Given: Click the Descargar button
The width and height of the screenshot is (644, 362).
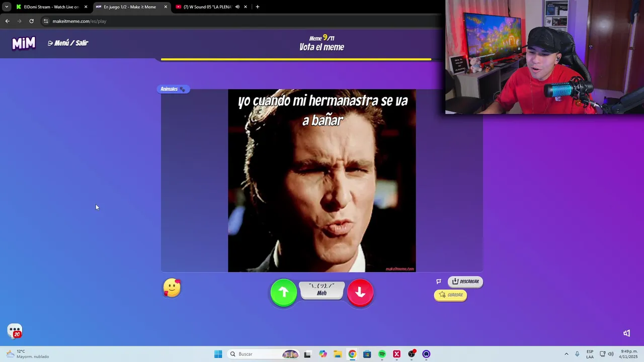Looking at the screenshot, I should 465,282.
